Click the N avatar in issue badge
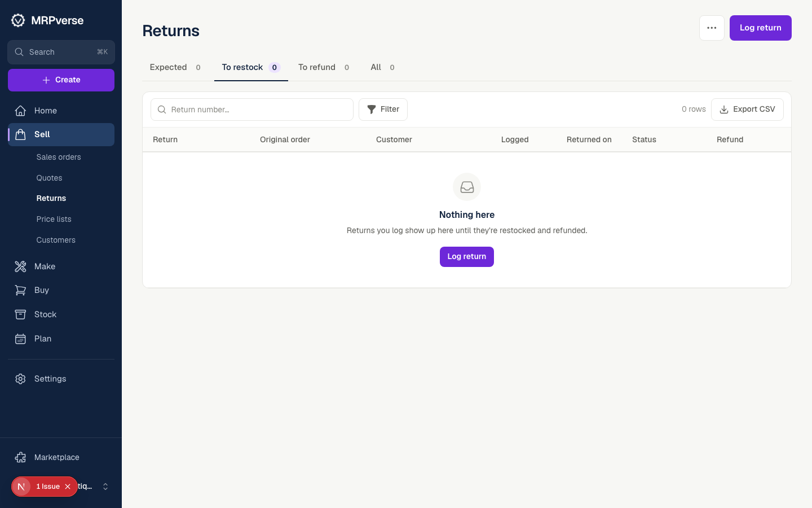 [21, 487]
